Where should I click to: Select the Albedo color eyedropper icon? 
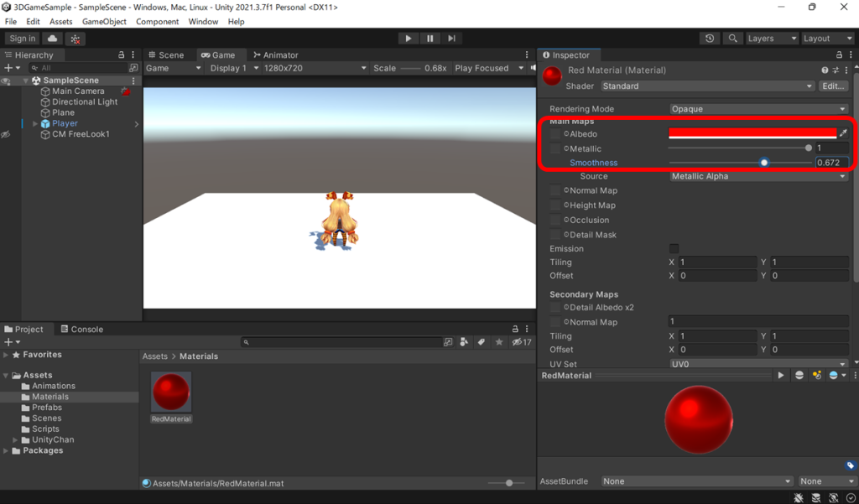[x=845, y=132]
